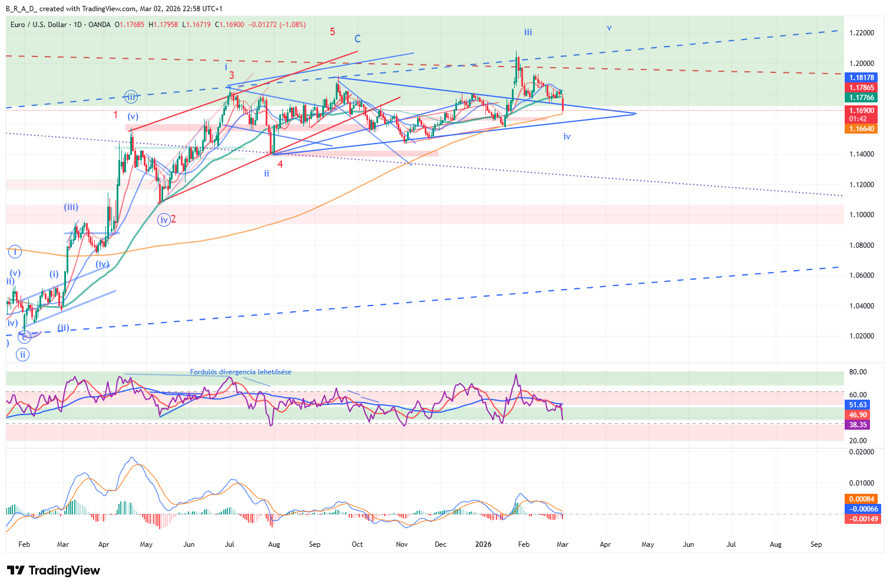This screenshot has width=890, height=588.
Task: Click the circled i wave marker on left edge
Action: [x=15, y=252]
